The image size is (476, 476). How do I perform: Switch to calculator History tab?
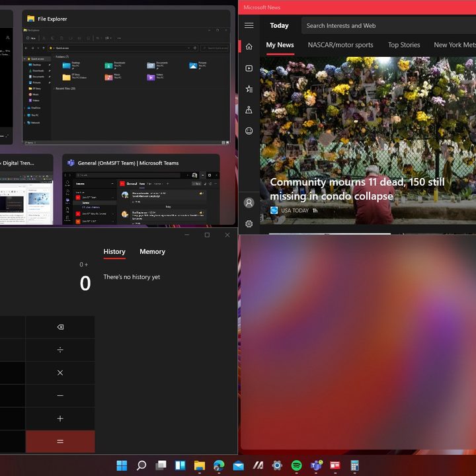[114, 252]
